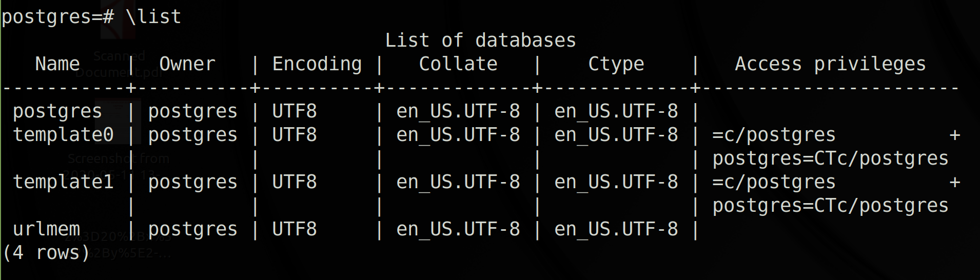Click the en_US.UTF-8 ctype of urlmem row

point(616,229)
